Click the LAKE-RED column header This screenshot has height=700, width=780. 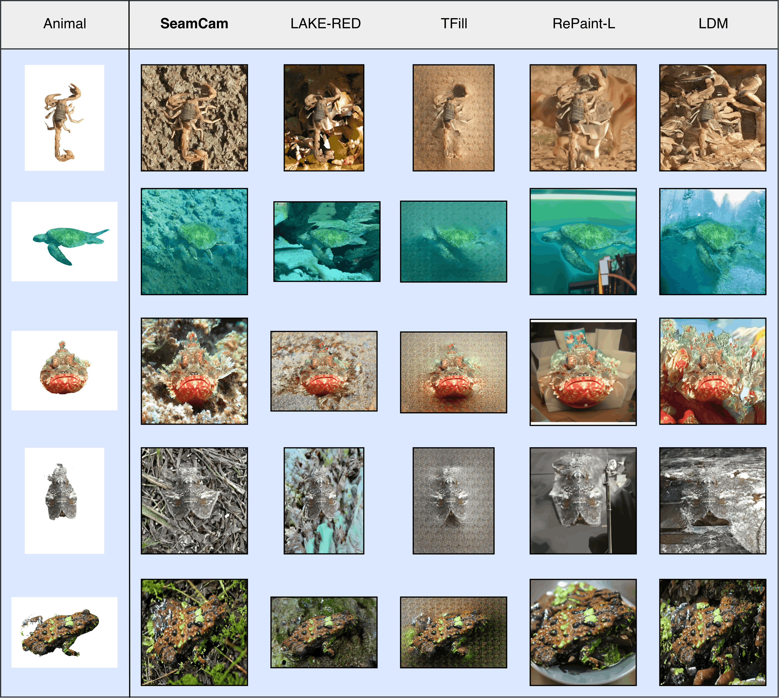326,24
